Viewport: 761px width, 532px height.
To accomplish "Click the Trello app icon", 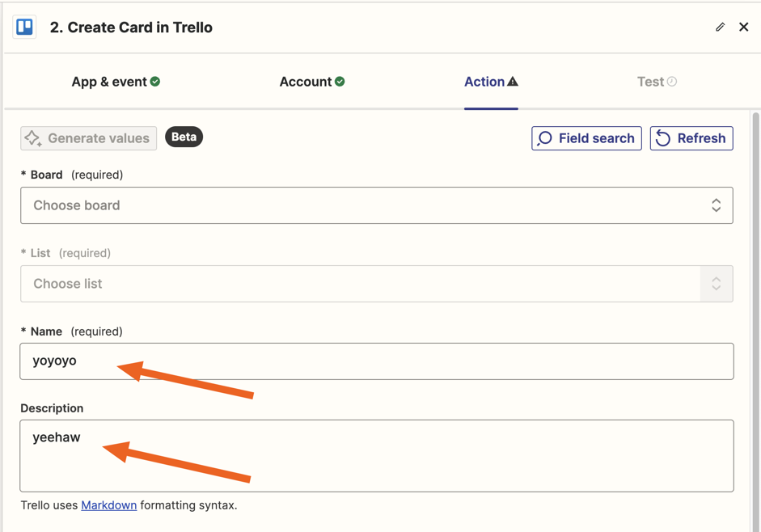I will click(24, 27).
